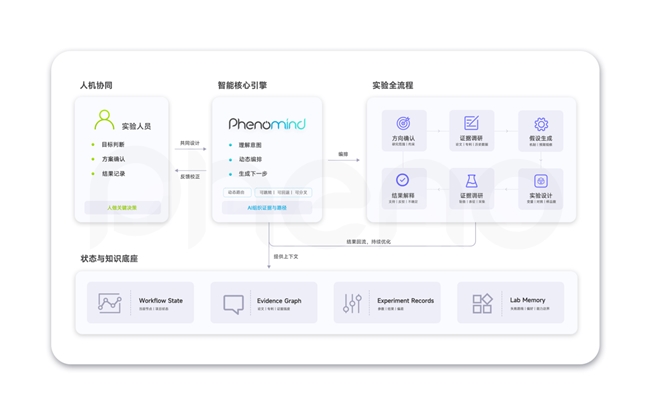Image resolution: width=650 pixels, height=416 pixels.
Task: Click the 编排 arrow label
Action: click(343, 154)
